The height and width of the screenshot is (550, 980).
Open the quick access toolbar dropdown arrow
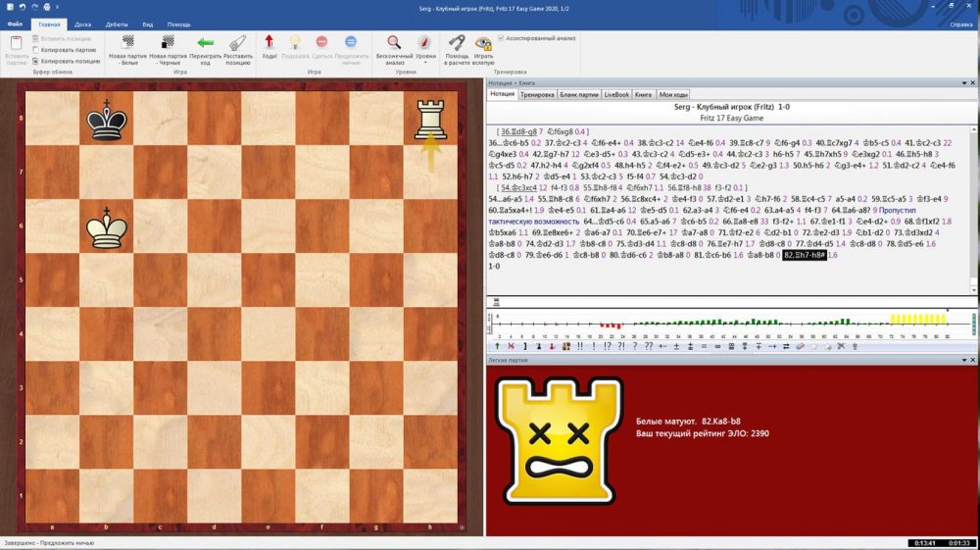tap(58, 7)
